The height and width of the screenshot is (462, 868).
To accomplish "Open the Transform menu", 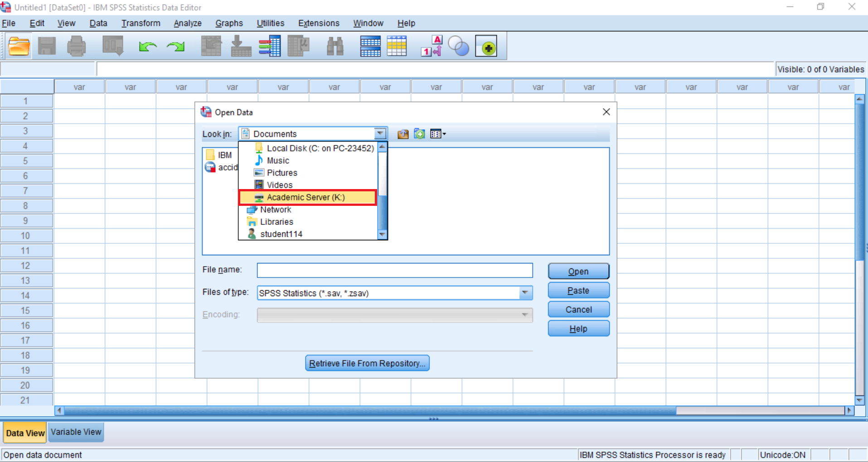I will [x=141, y=23].
